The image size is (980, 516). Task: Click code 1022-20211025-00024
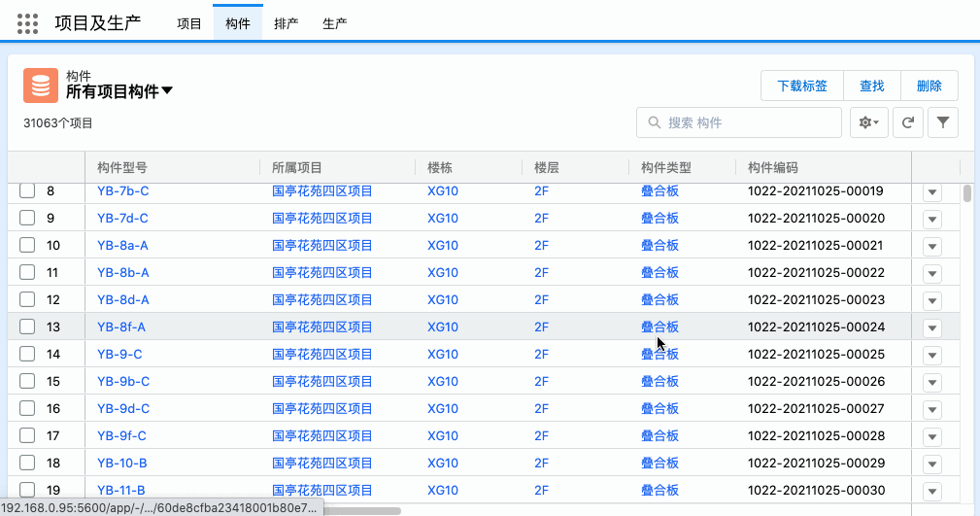816,327
